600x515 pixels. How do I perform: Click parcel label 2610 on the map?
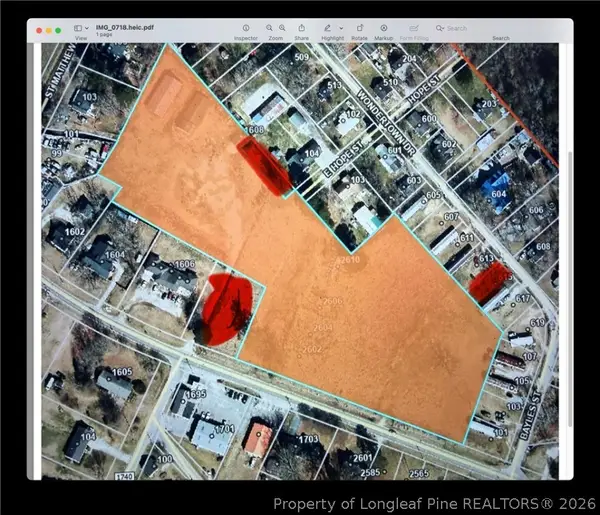point(350,260)
